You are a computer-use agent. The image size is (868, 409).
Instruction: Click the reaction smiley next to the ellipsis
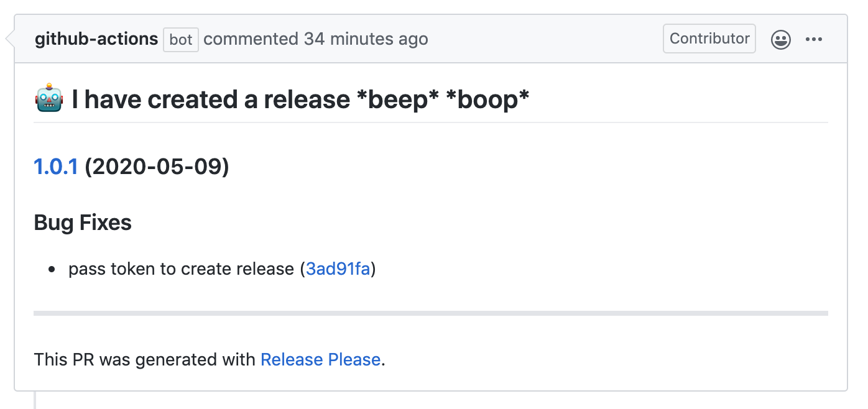[x=780, y=39]
